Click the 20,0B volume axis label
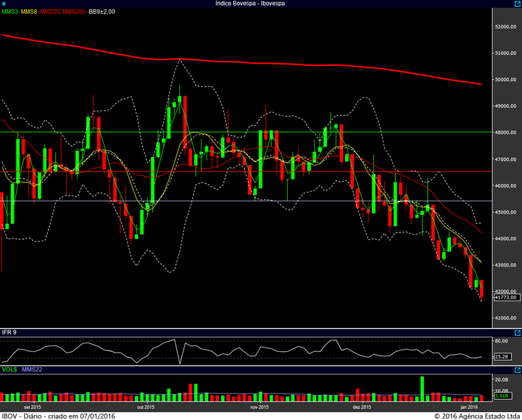The width and height of the screenshot is (522, 420). [502, 379]
